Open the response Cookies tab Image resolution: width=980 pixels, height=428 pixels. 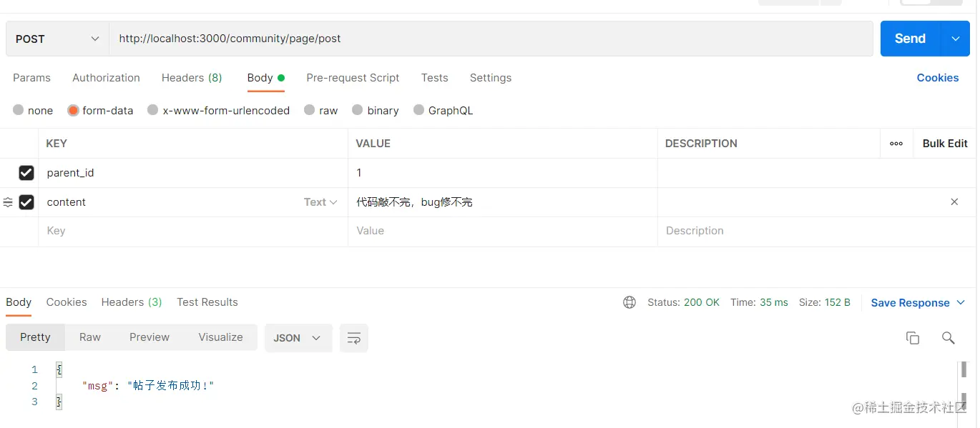67,302
